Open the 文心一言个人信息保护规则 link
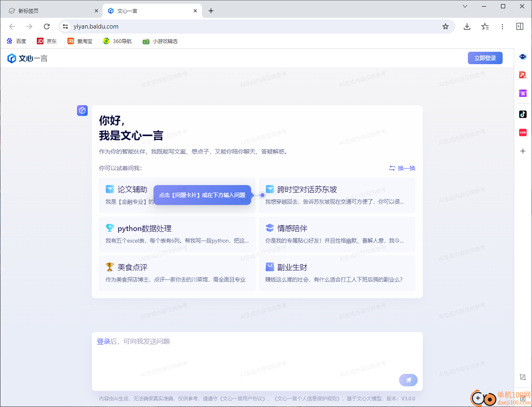Screen dimensions: 532x407 (x=307, y=399)
